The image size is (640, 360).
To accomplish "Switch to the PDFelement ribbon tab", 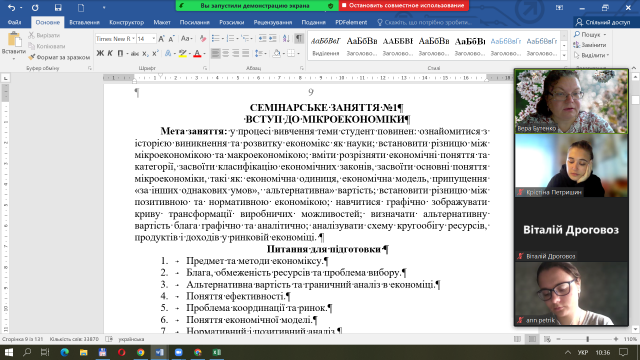I will pos(351,22).
